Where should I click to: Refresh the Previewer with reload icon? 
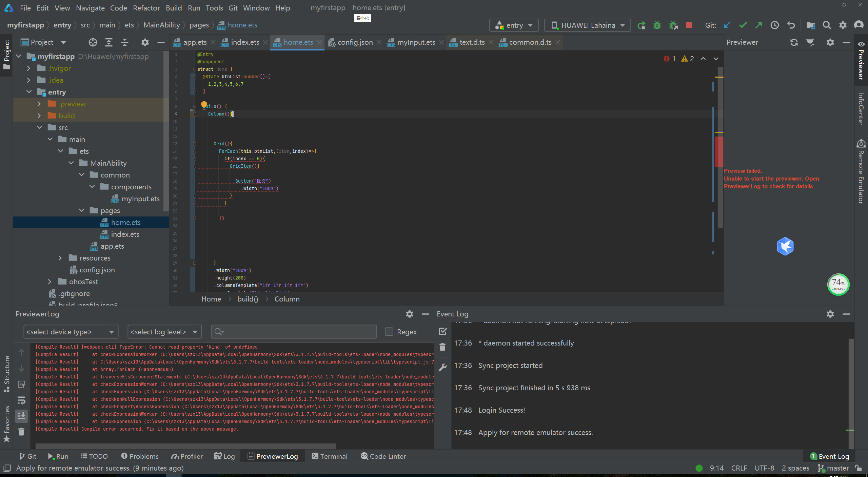coord(794,42)
